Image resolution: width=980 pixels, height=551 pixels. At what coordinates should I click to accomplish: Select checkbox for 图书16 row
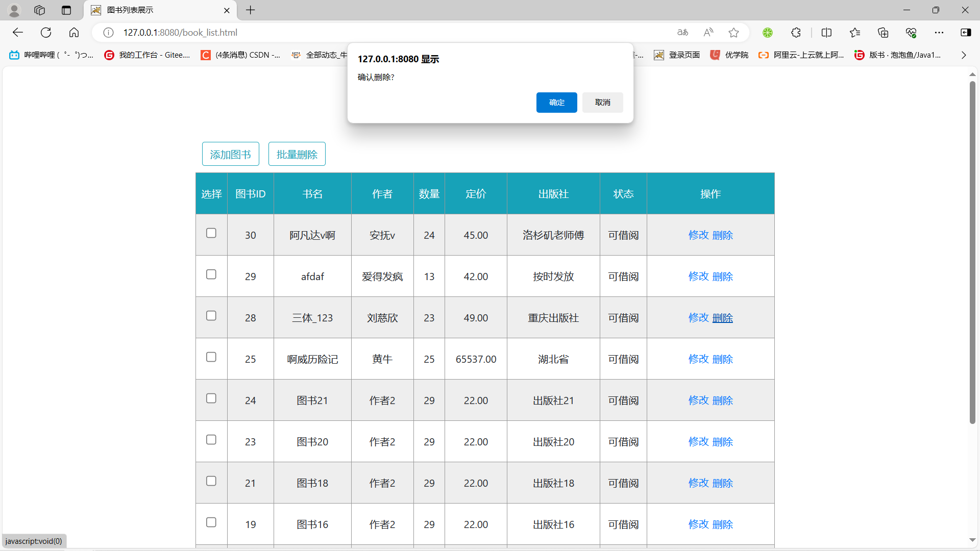(211, 522)
